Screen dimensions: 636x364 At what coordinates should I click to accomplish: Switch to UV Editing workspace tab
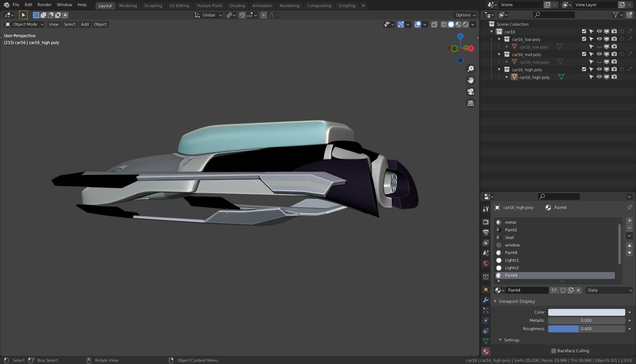point(179,6)
